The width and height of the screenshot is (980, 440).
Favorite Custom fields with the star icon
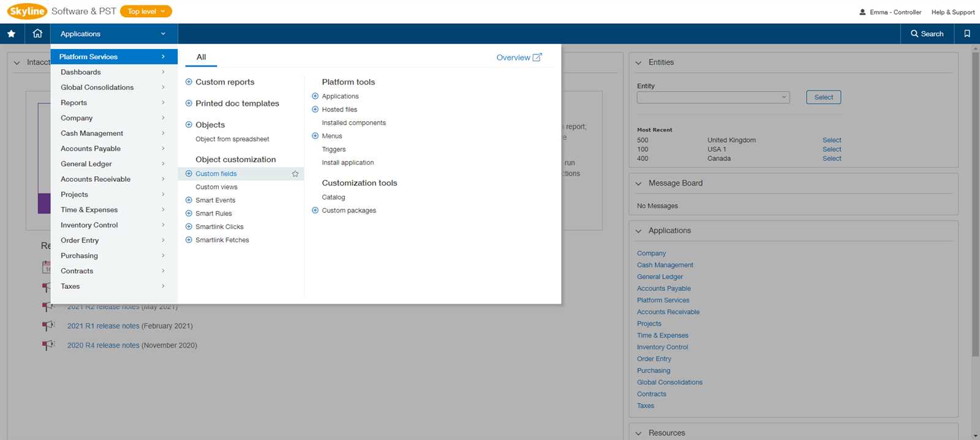tap(295, 174)
